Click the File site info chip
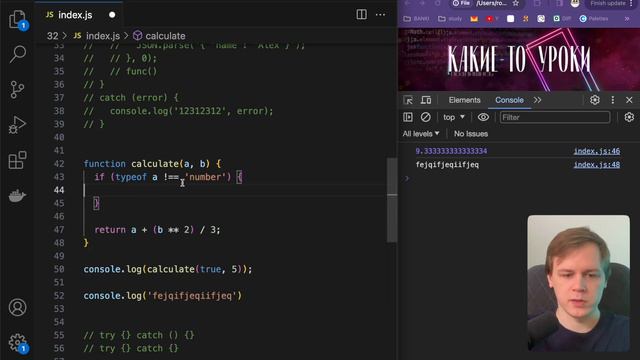Image resolution: width=640 pixels, height=360 pixels. [x=461, y=3]
